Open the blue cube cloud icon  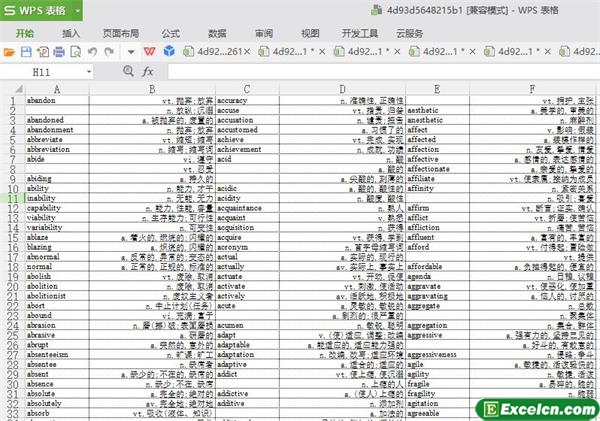[169, 51]
